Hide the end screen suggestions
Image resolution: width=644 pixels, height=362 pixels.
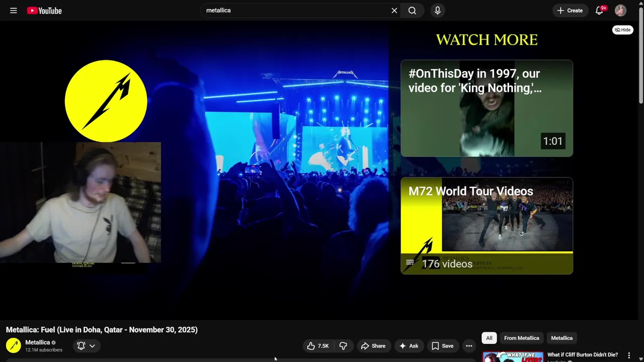pyautogui.click(x=623, y=30)
